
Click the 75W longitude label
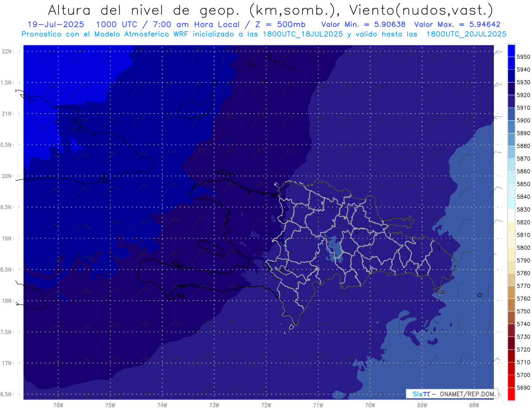(110, 405)
